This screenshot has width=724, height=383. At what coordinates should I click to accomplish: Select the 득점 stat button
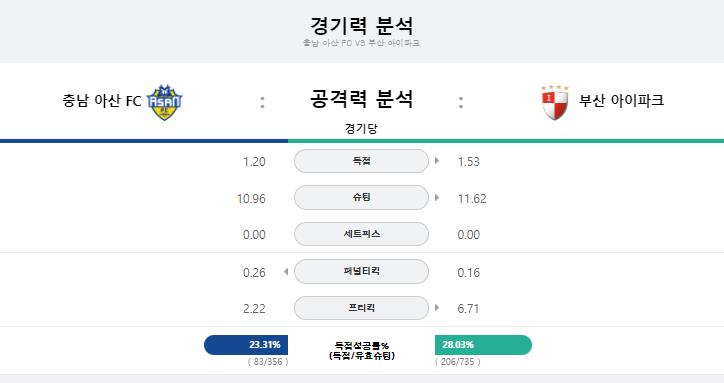361,161
